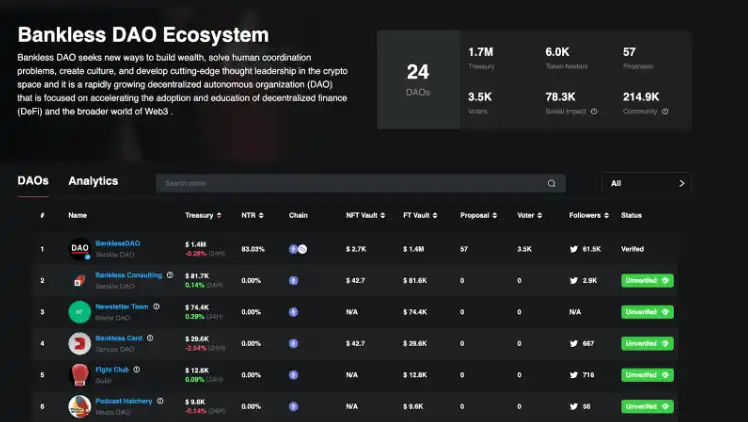Open the Bankless Consulting logo avatar
This screenshot has height=422, width=748.
click(80, 280)
